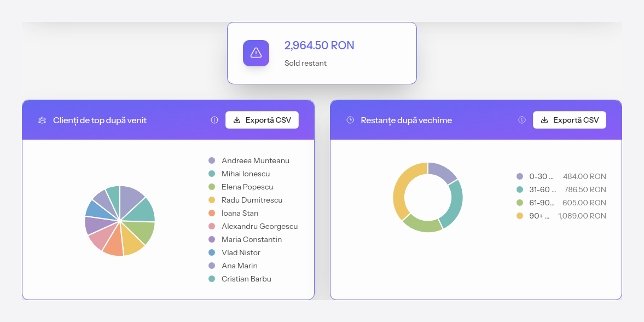Click the 90+ aging legend color dot
The width and height of the screenshot is (644, 322).
point(520,216)
